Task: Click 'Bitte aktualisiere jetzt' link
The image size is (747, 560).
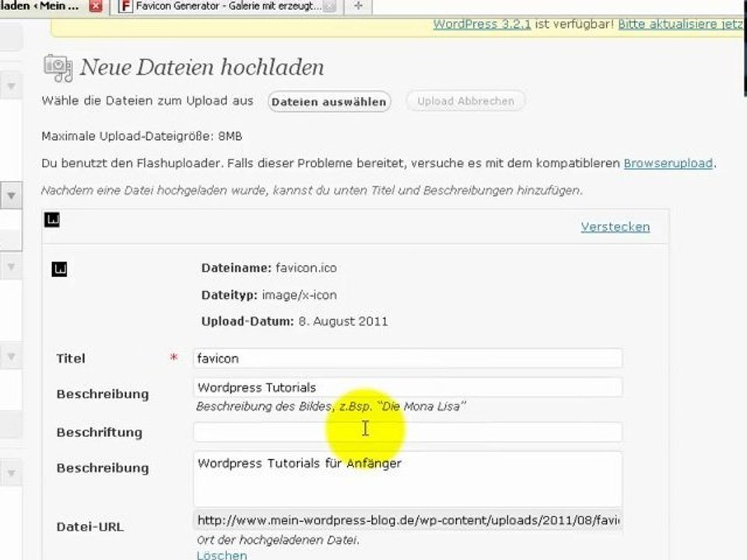Action: [682, 24]
